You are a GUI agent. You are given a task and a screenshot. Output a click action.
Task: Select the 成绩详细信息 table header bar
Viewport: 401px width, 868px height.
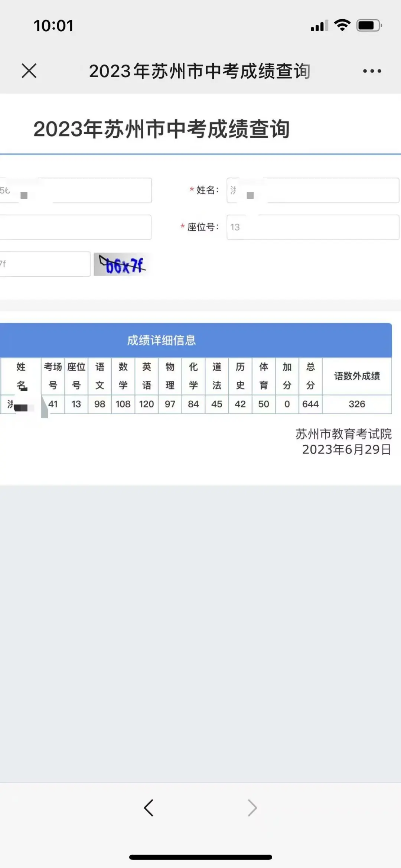196,340
